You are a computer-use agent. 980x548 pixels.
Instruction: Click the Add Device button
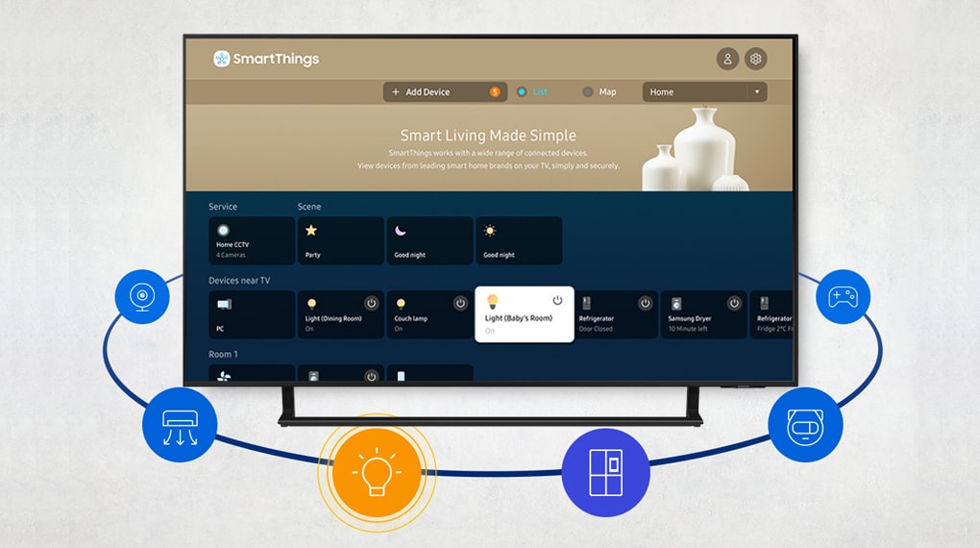click(444, 92)
